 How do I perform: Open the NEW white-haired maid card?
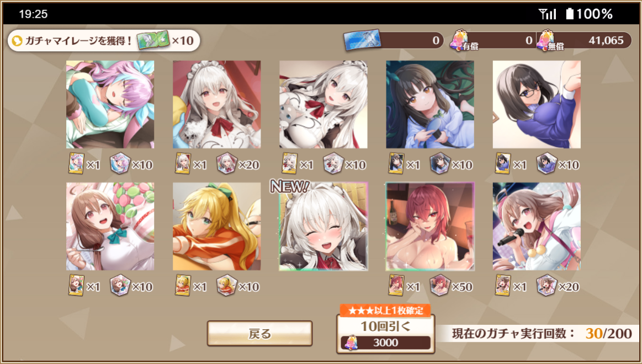(323, 227)
